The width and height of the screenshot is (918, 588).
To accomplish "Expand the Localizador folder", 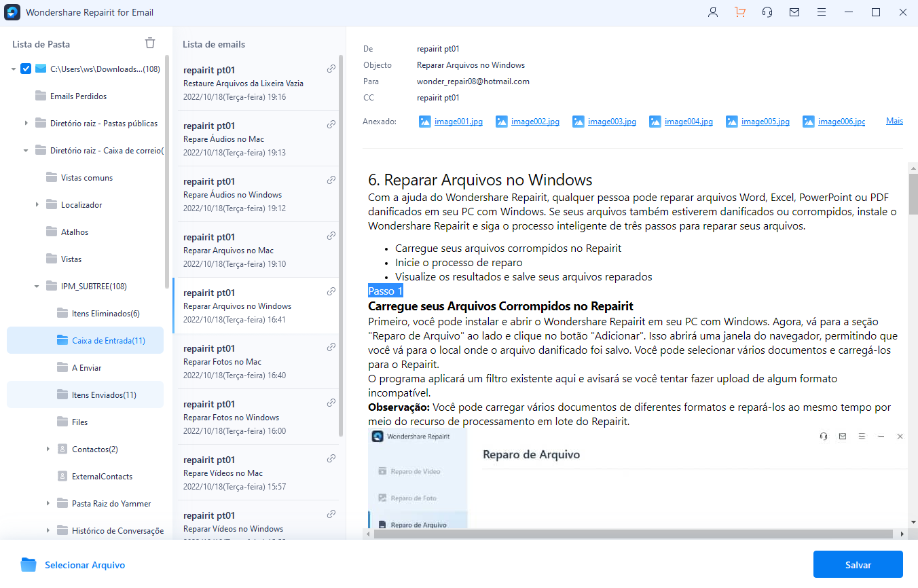I will 37,204.
